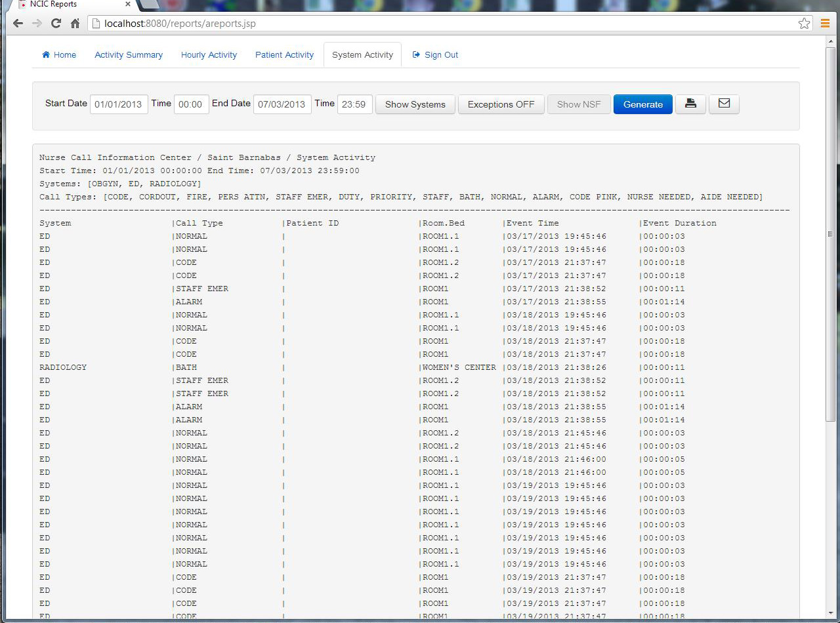Toggle the Exceptions OFF button

click(501, 104)
